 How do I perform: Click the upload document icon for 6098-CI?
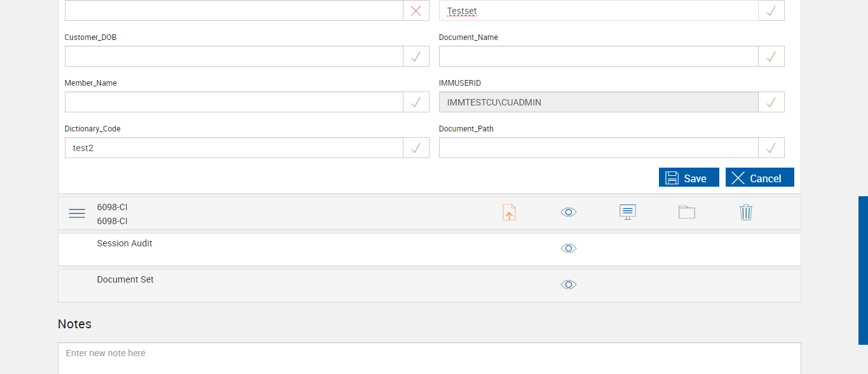509,213
